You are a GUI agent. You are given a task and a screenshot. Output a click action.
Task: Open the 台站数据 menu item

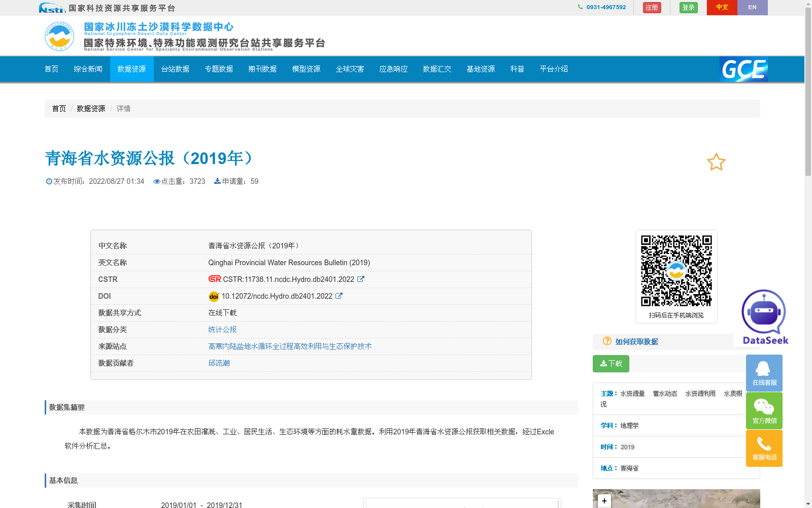point(176,69)
